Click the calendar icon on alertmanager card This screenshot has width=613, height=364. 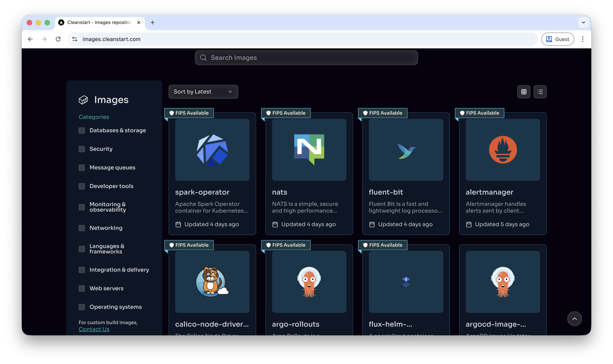[x=469, y=224]
